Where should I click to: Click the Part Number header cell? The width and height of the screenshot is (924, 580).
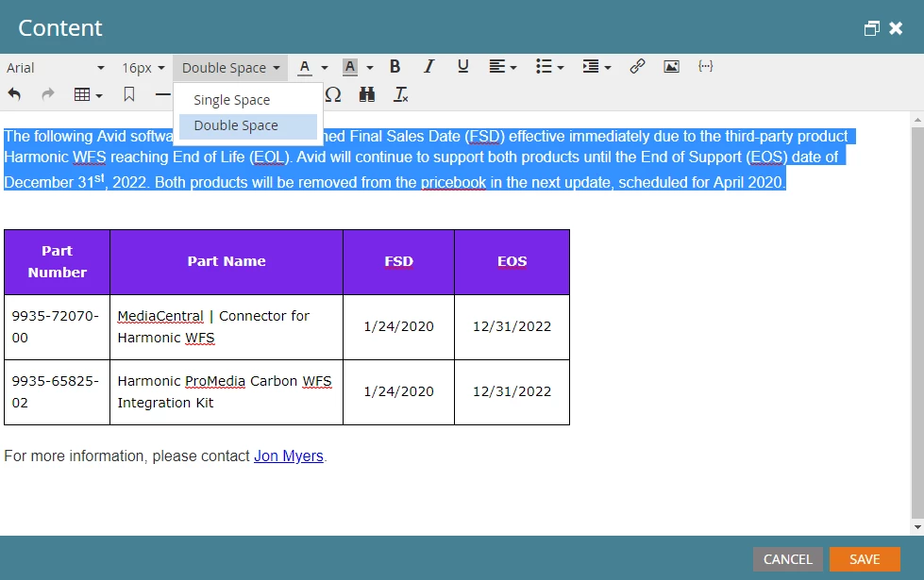(58, 262)
